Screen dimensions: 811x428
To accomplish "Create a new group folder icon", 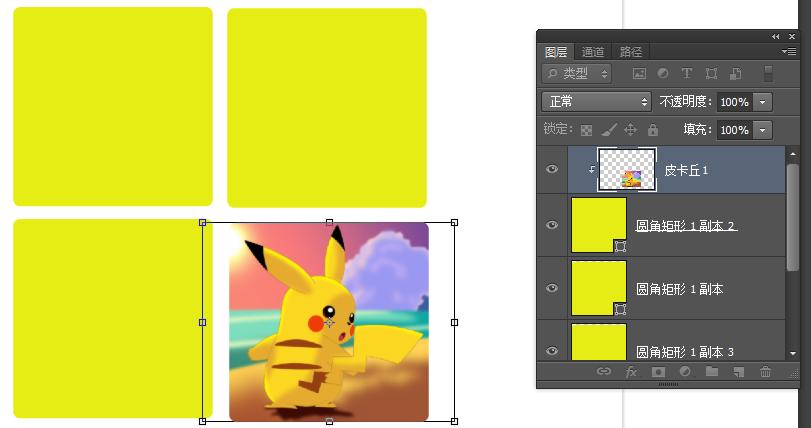I will tap(712, 371).
